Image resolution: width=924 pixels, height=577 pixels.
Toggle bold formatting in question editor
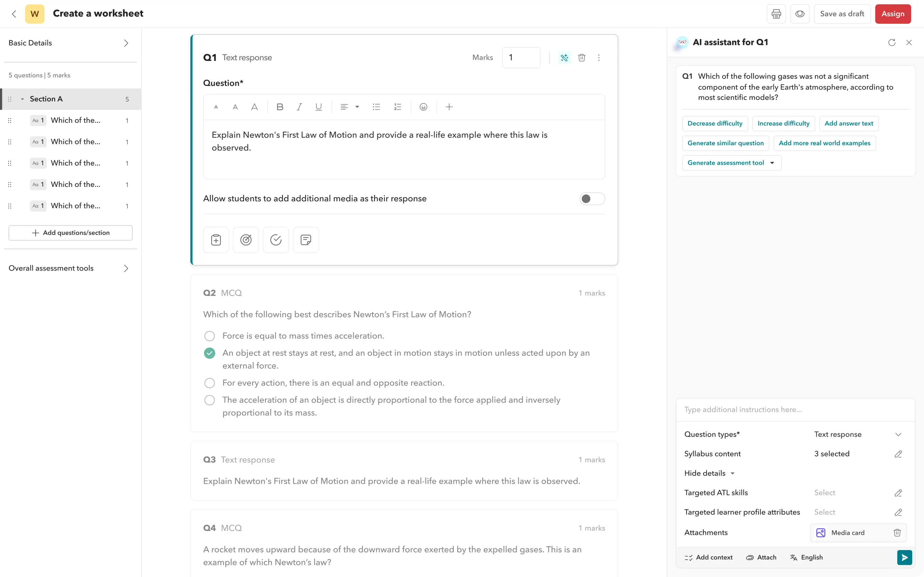(279, 107)
